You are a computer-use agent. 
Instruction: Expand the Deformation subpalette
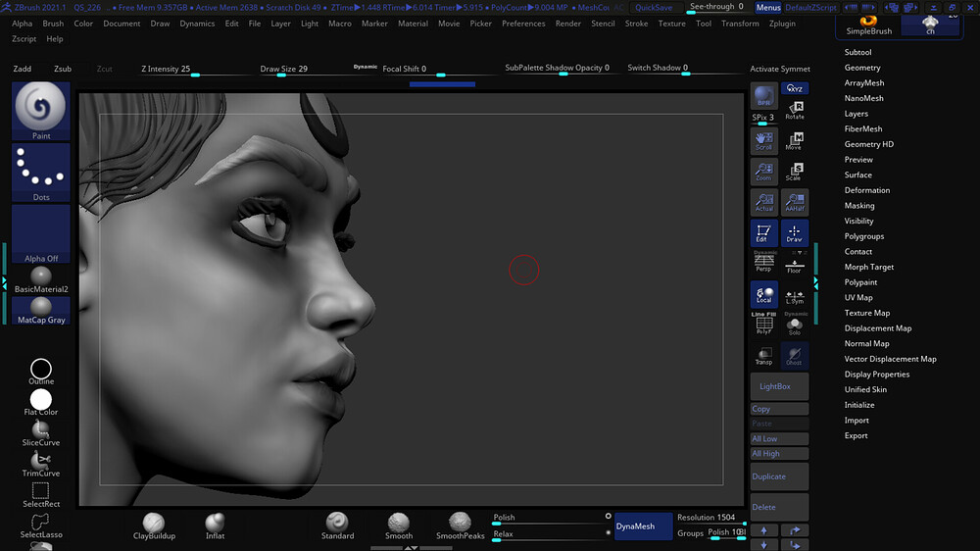[x=867, y=190]
